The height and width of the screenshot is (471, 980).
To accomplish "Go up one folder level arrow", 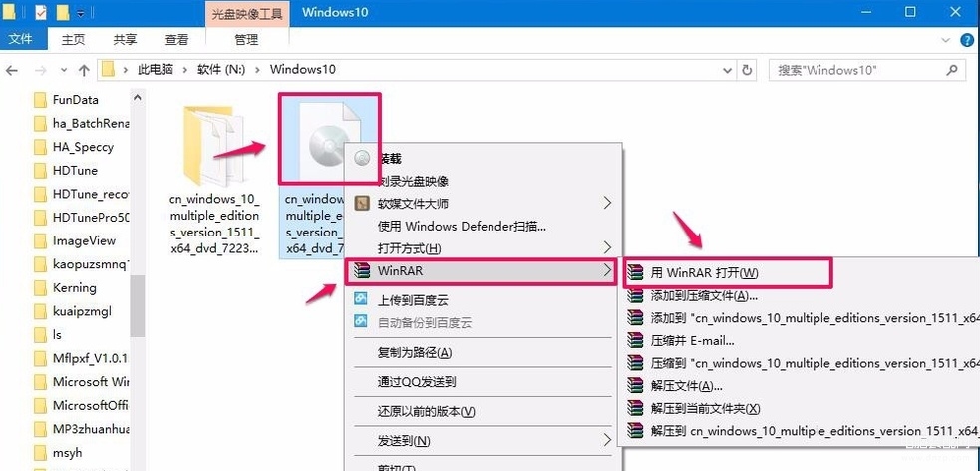I will [x=84, y=70].
